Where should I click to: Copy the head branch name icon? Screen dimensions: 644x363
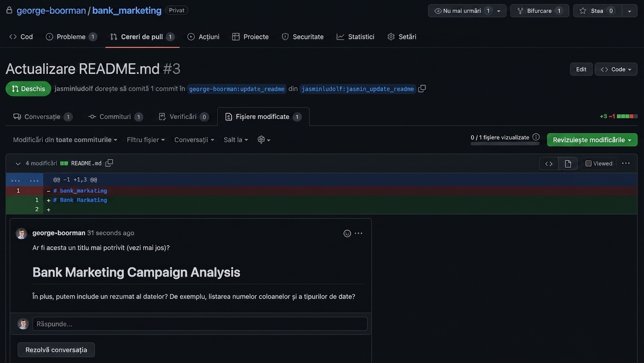(x=422, y=88)
